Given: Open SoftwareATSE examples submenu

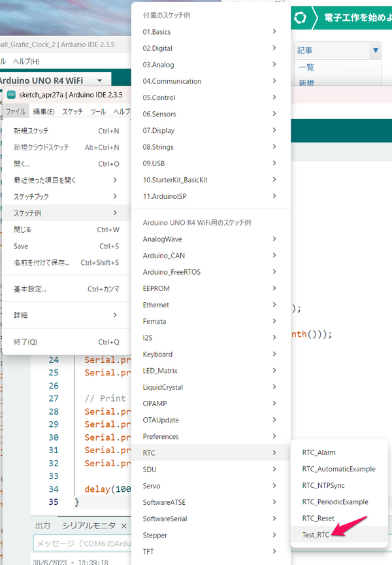Looking at the screenshot, I should pyautogui.click(x=210, y=502).
